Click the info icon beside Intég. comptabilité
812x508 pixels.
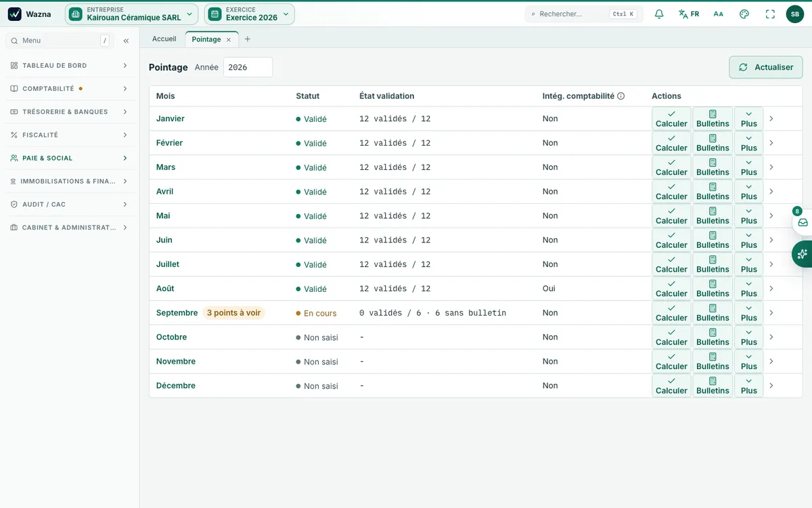(x=621, y=96)
